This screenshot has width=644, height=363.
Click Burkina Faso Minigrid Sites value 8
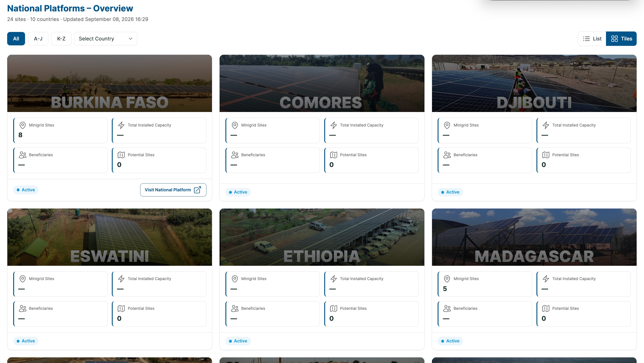tap(21, 135)
